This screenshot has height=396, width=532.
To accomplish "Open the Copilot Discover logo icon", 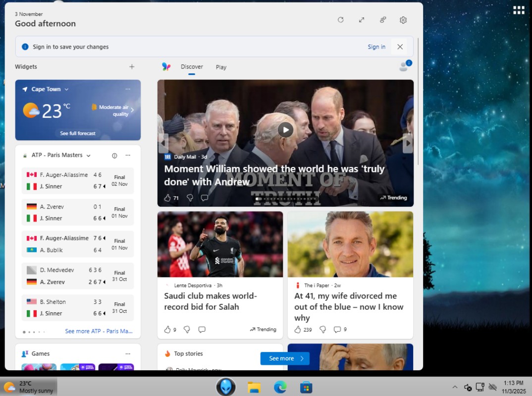I will click(166, 66).
